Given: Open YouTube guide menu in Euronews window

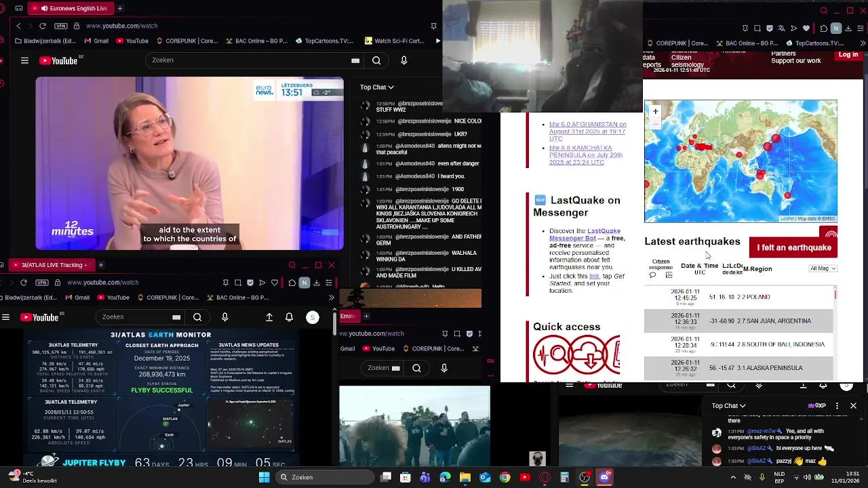Looking at the screenshot, I should point(24,60).
